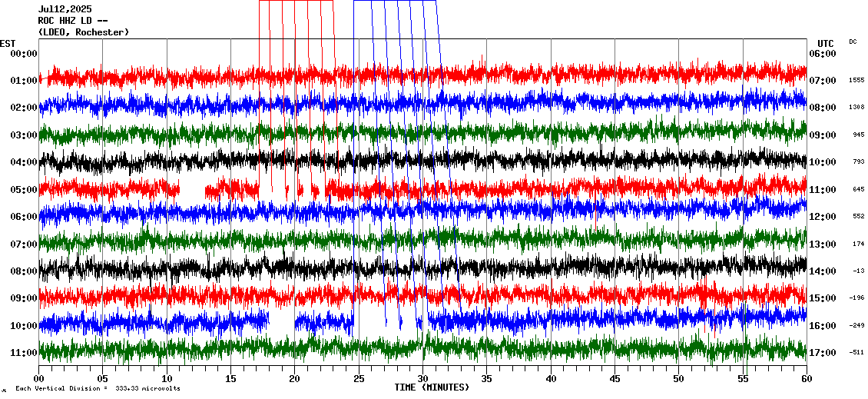Click the EST timezone header

pyautogui.click(x=8, y=43)
